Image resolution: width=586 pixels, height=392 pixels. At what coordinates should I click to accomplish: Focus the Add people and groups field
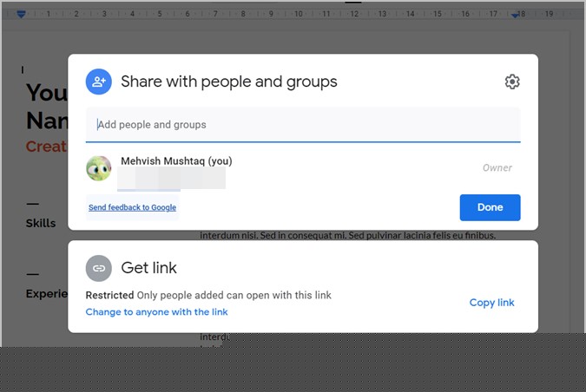(x=302, y=125)
